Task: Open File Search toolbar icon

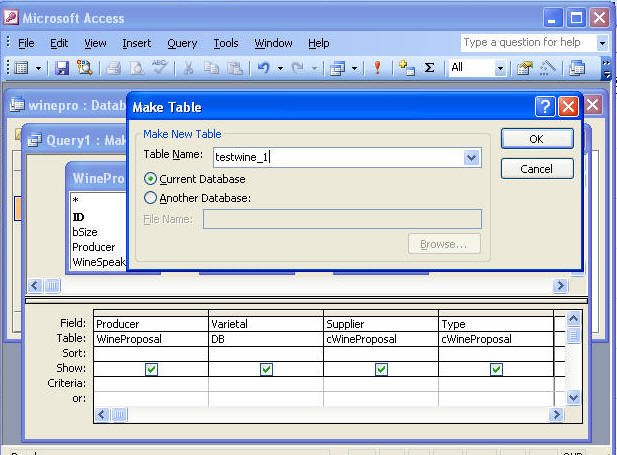Action: [x=84, y=68]
